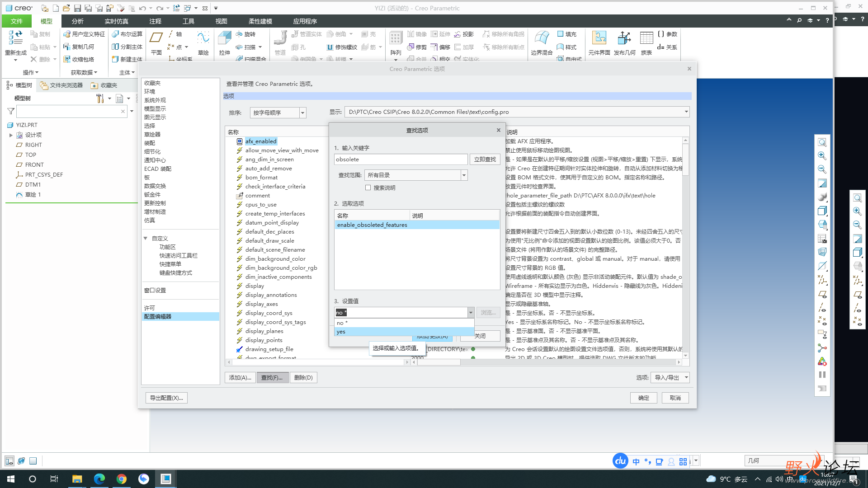Viewport: 868px width, 488px height.
Task: Switch to the Analysis (分析) ribbon tab
Action: [x=77, y=21]
